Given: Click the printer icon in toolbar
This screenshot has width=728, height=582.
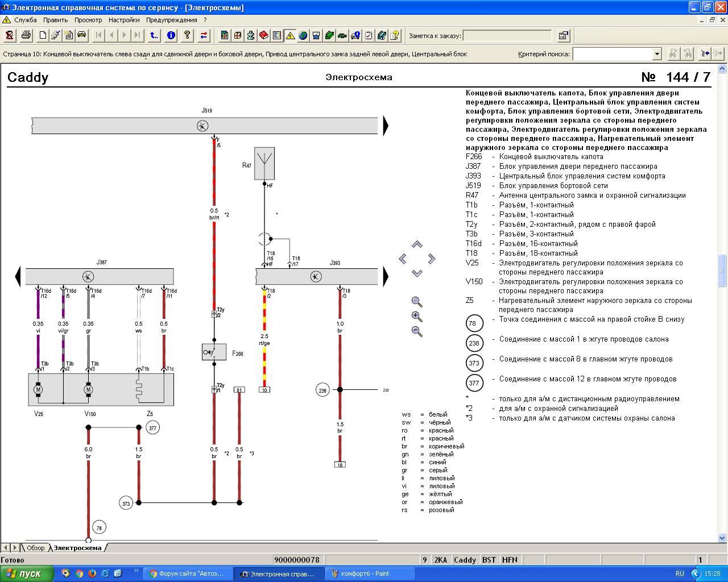Looking at the screenshot, I should coord(26,35).
